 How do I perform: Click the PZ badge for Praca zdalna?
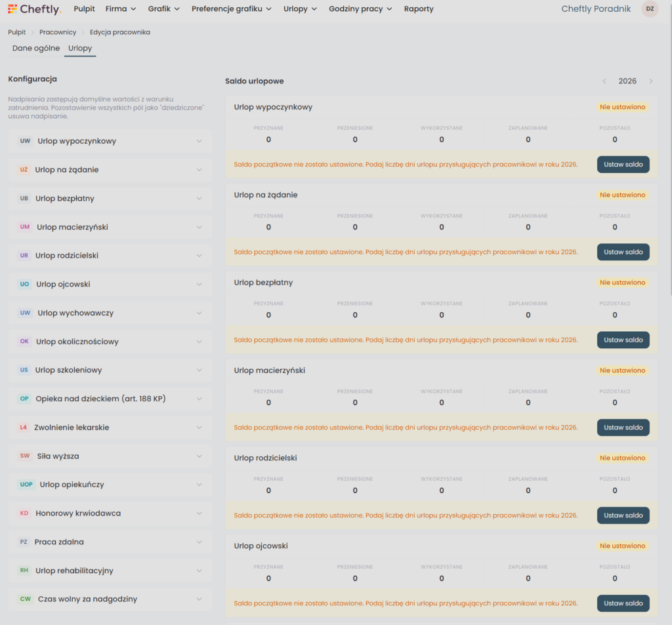tap(24, 542)
